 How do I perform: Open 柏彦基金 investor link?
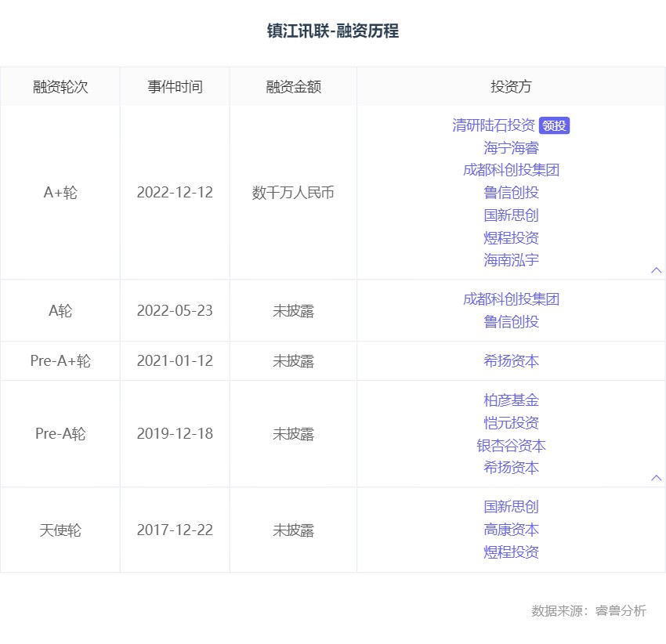511,400
